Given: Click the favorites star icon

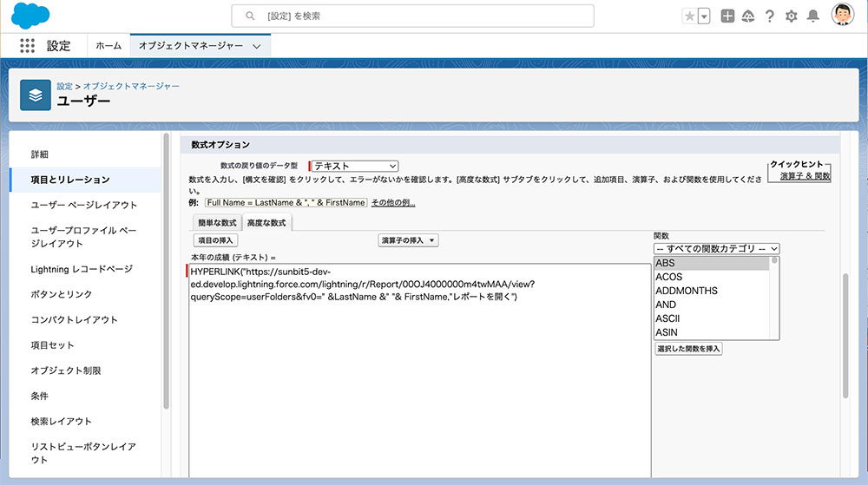Looking at the screenshot, I should point(689,16).
